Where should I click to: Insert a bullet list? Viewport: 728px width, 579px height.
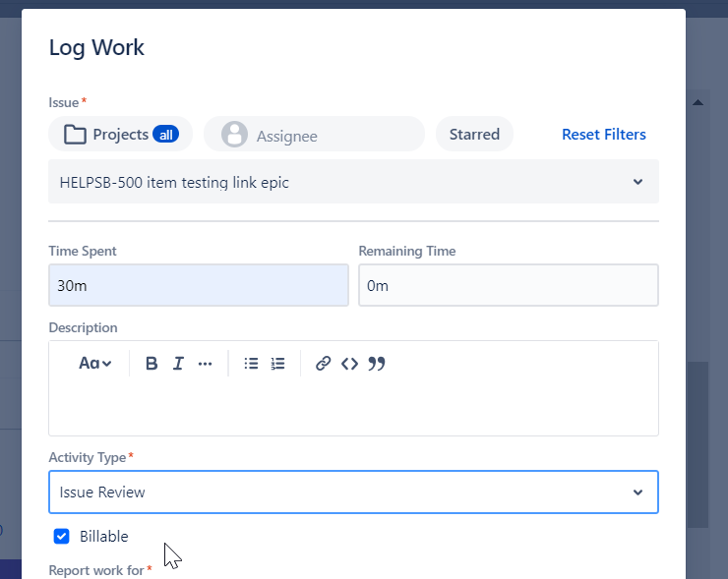click(x=251, y=364)
